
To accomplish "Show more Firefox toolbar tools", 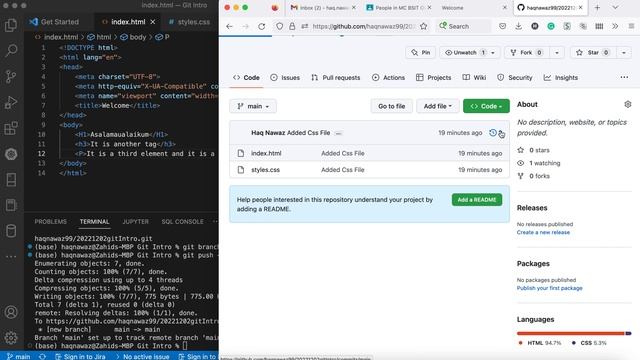I will (x=615, y=26).
